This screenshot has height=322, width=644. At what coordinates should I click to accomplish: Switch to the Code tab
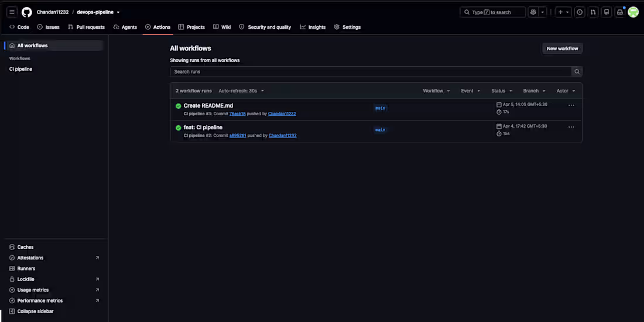19,27
